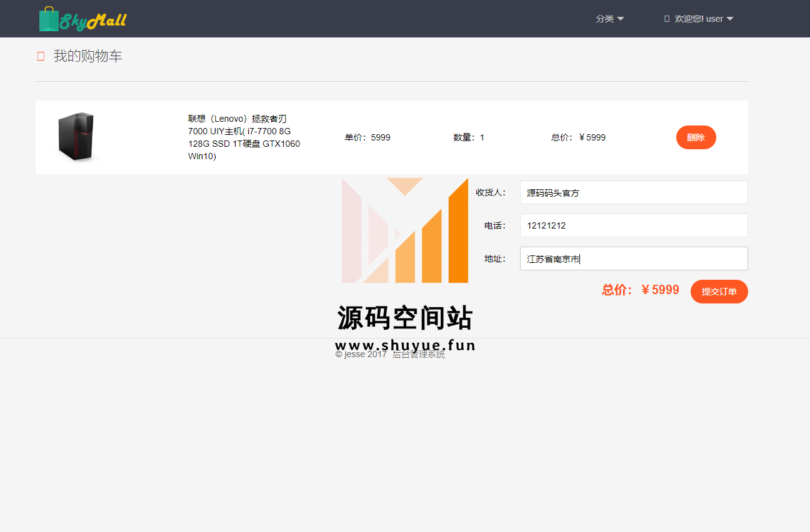The width and height of the screenshot is (810, 532).
Task: Open the 分类 category dropdown
Action: [609, 19]
